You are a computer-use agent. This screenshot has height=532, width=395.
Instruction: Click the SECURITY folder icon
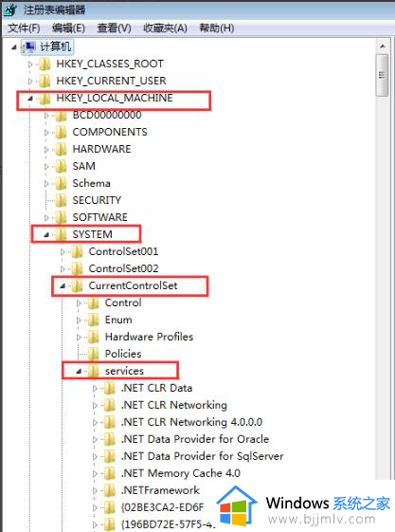point(61,200)
